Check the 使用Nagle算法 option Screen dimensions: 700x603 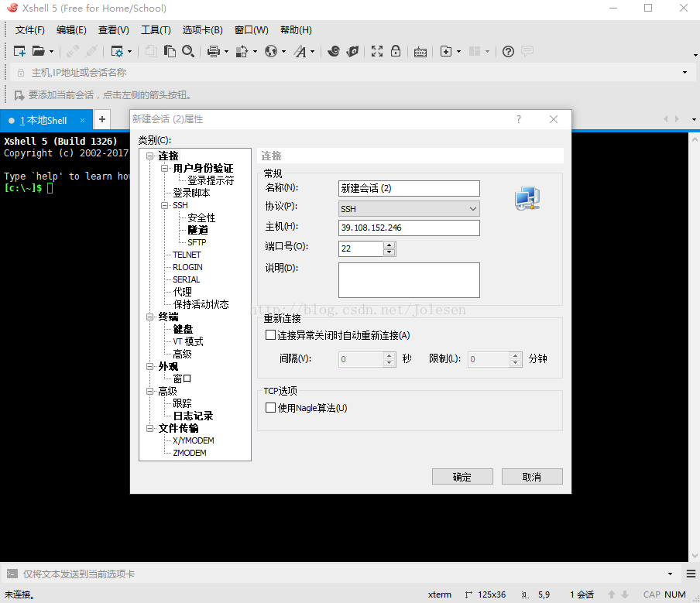click(x=270, y=407)
